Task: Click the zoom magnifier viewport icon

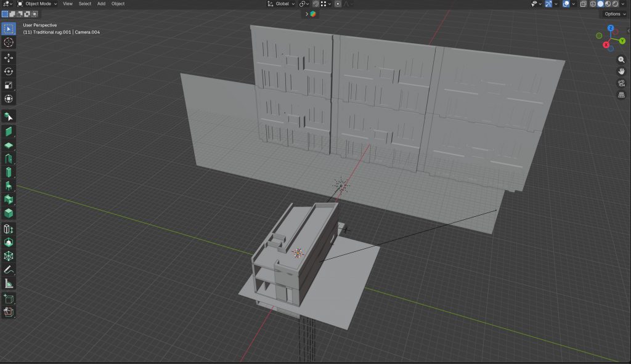Action: tap(621, 60)
